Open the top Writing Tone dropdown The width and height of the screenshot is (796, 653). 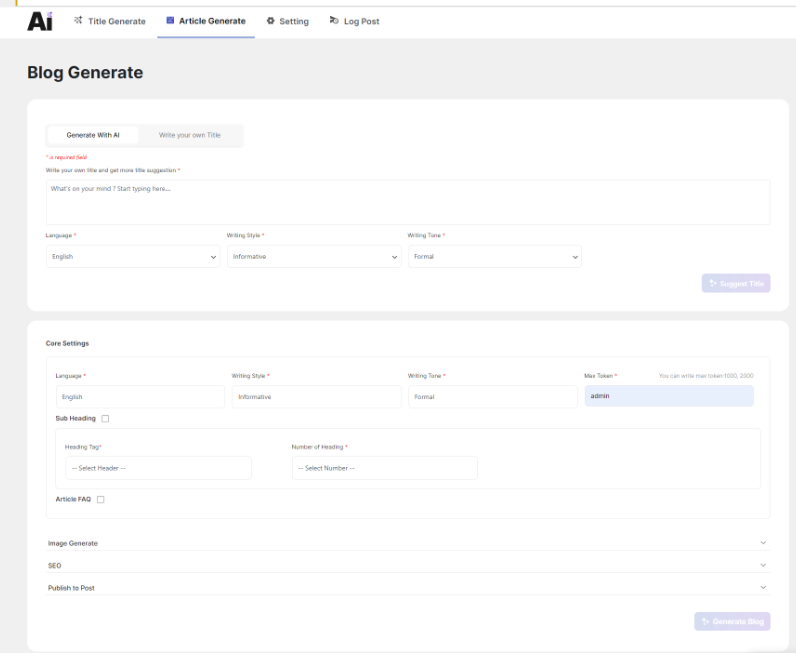pyautogui.click(x=495, y=256)
